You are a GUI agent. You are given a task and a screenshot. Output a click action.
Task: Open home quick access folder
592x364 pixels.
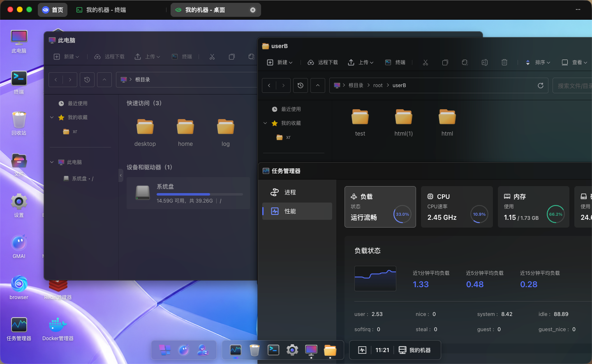pos(185,133)
